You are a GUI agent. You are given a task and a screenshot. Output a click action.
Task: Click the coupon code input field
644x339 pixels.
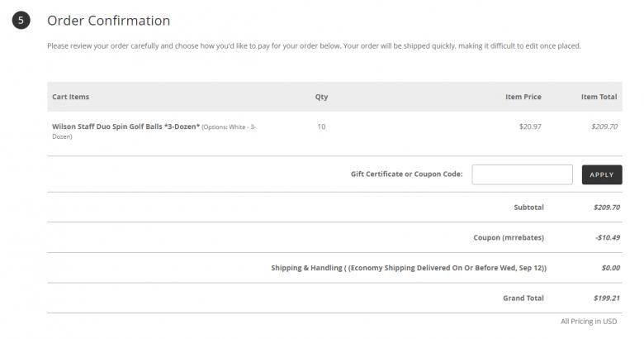tap(522, 174)
